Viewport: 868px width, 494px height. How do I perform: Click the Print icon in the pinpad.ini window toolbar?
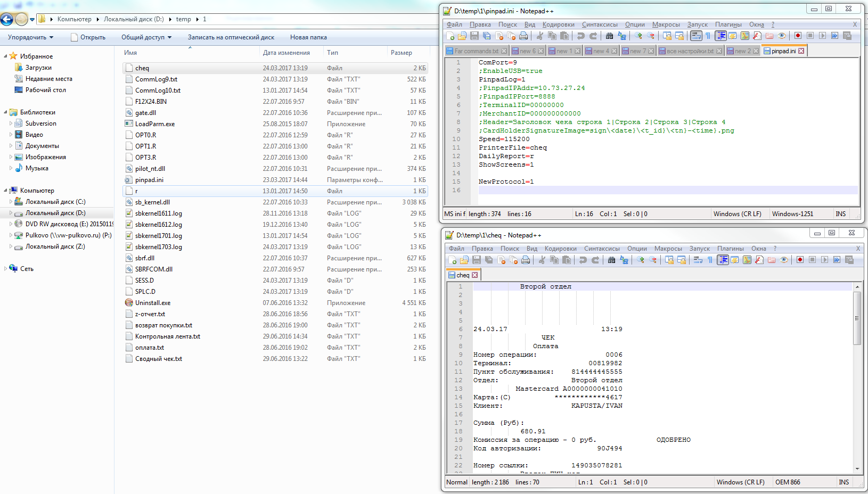[523, 36]
